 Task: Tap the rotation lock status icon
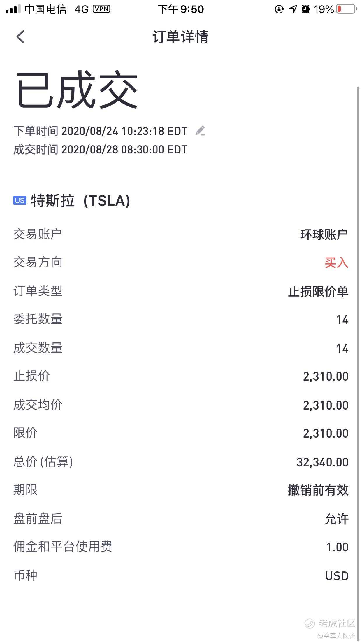coord(279,9)
